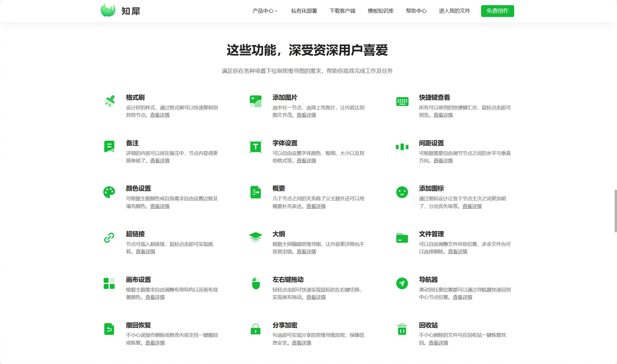This screenshot has width=617, height=364.
Task: Click 进入我的文件 in the top bar
Action: [456, 10]
